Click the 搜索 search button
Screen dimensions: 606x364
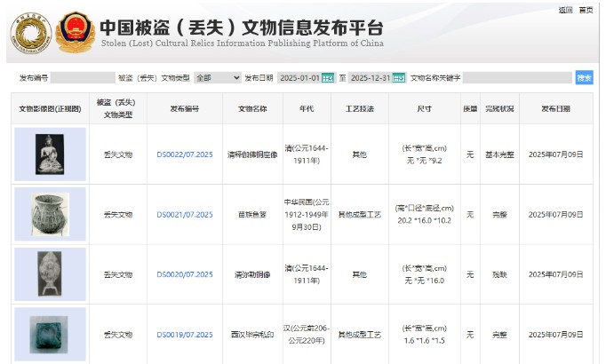tap(584, 78)
